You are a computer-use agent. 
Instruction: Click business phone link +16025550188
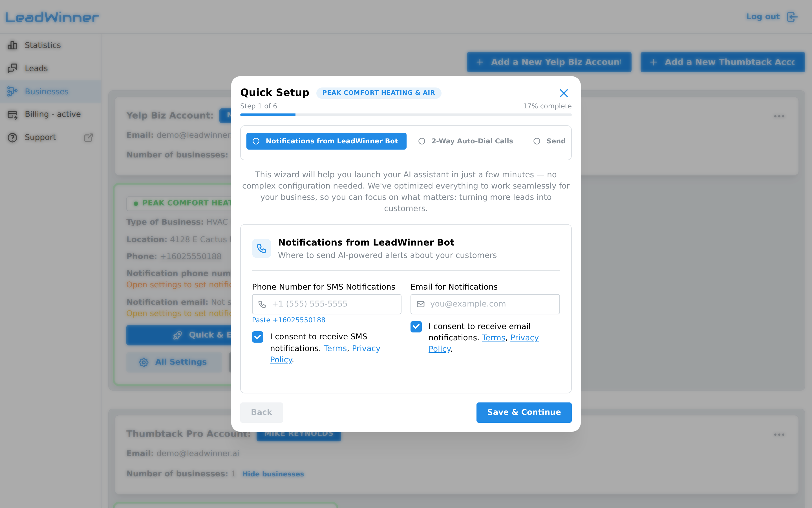point(190,256)
